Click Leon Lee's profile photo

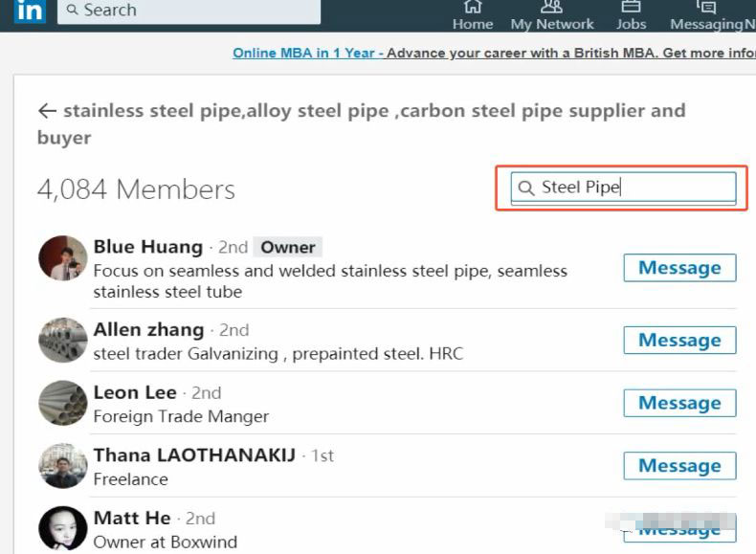pyautogui.click(x=63, y=403)
